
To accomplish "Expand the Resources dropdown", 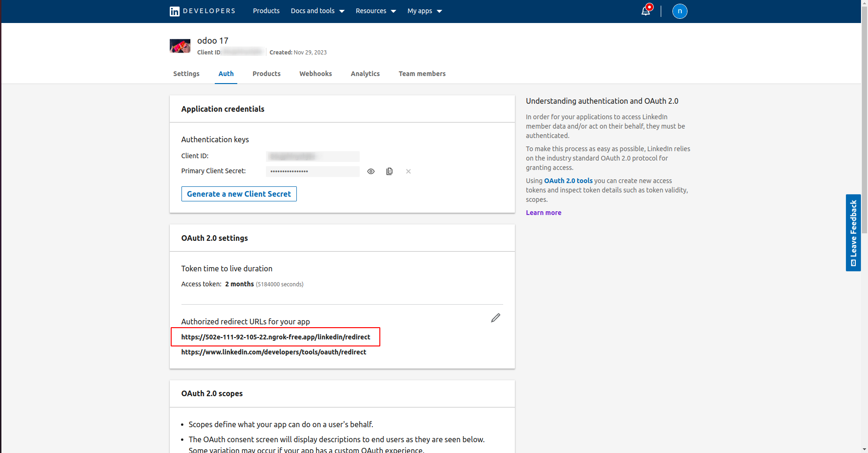I will pyautogui.click(x=376, y=11).
